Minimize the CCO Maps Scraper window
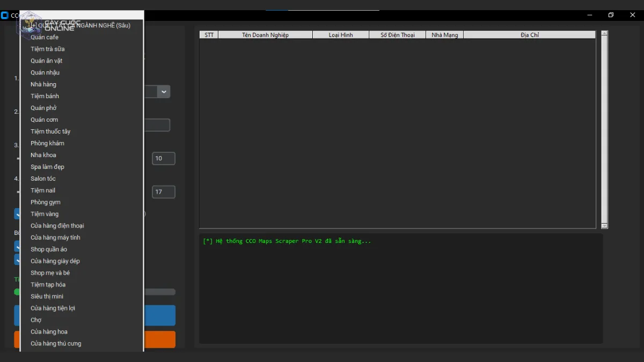Image resolution: width=644 pixels, height=362 pixels. 590,15
